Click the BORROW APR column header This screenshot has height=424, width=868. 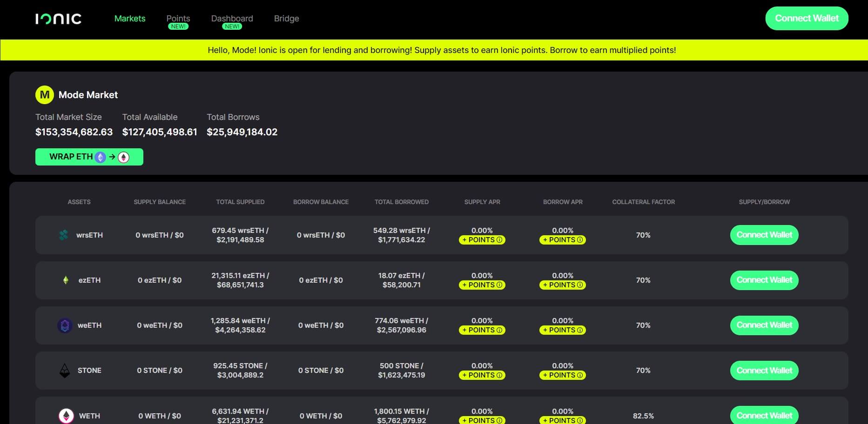tap(563, 202)
